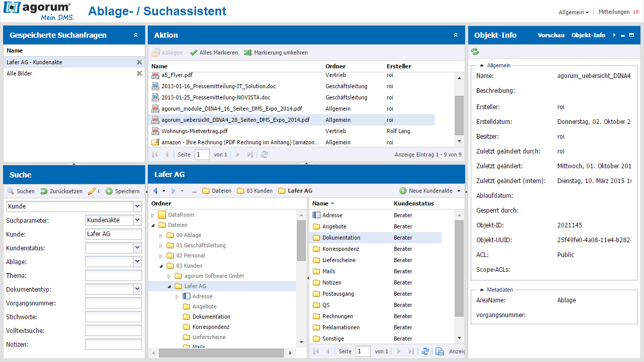Viewport: 644px width, 362px height.
Task: Expand the 01 Geschäftsleitung folder
Action: pyautogui.click(x=160, y=246)
